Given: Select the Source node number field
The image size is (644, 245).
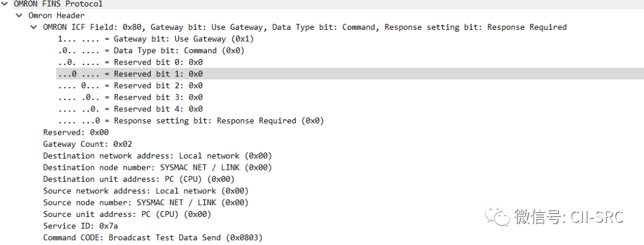Looking at the screenshot, I should (x=146, y=203).
